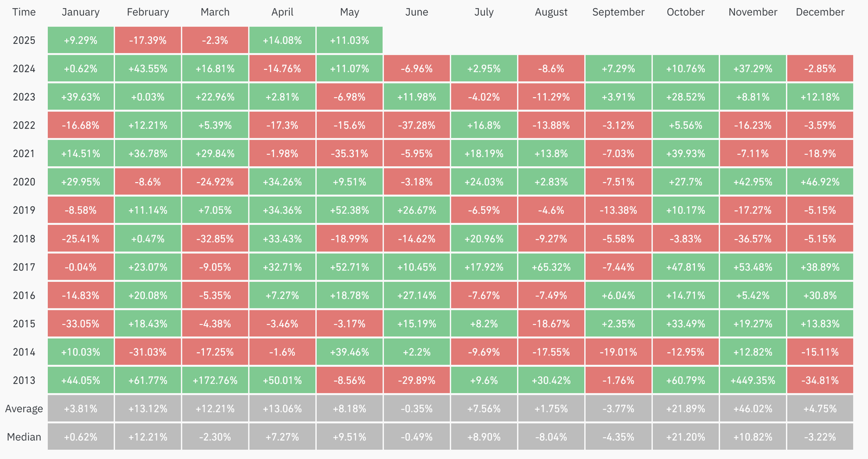Click the October average +21.89% cell
The height and width of the screenshot is (459, 868).
686,409
